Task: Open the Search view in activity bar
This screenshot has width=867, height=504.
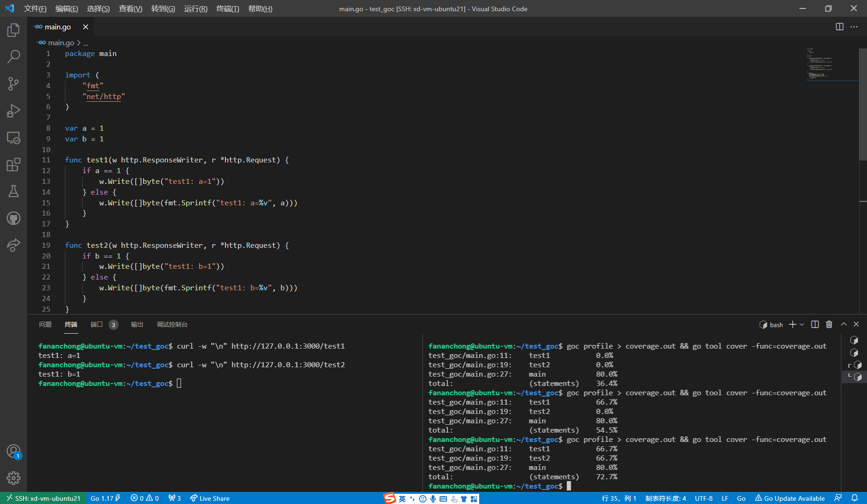Action: pos(14,57)
